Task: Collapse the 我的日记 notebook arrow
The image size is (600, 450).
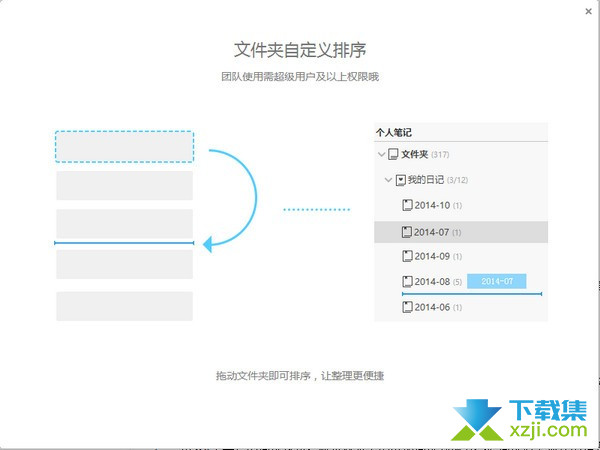Action: tap(389, 180)
